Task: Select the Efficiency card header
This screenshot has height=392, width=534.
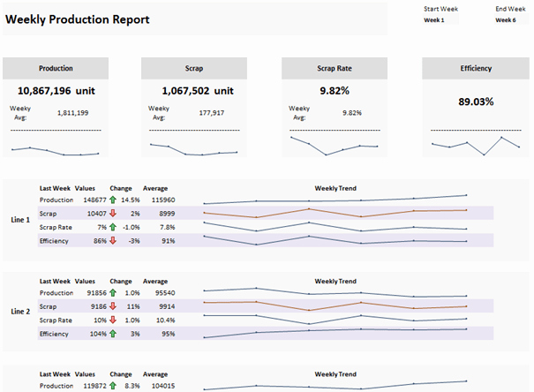Action: click(476, 69)
